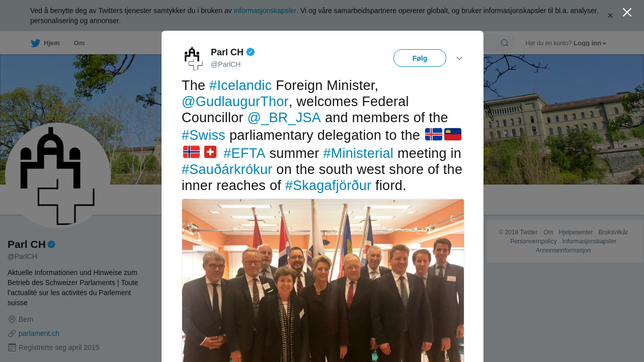This screenshot has width=644, height=362.
Task: Open Hjelpesenter footer link
Action: pos(576,232)
